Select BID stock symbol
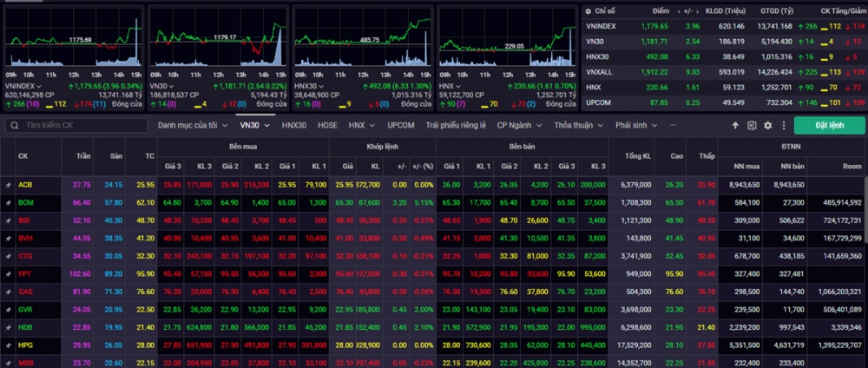868x368 pixels. click(x=23, y=220)
